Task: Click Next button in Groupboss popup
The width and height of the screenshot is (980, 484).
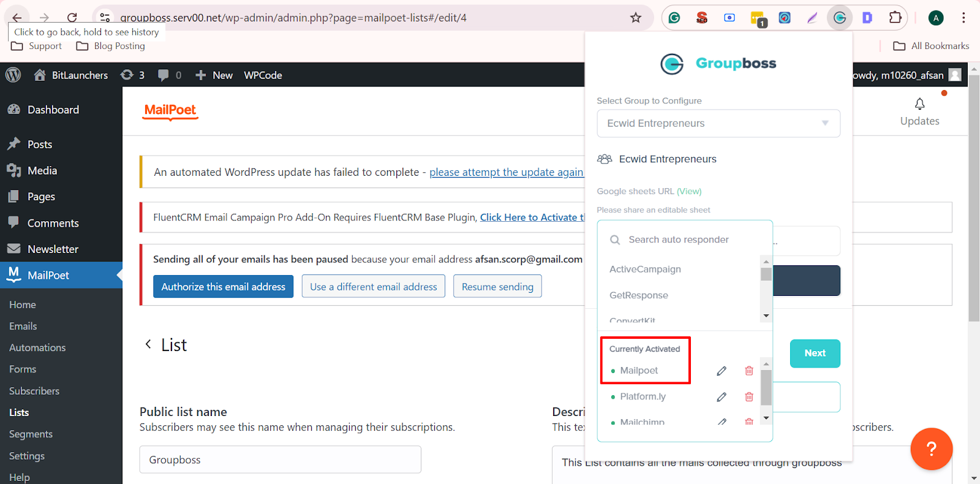Action: [815, 353]
